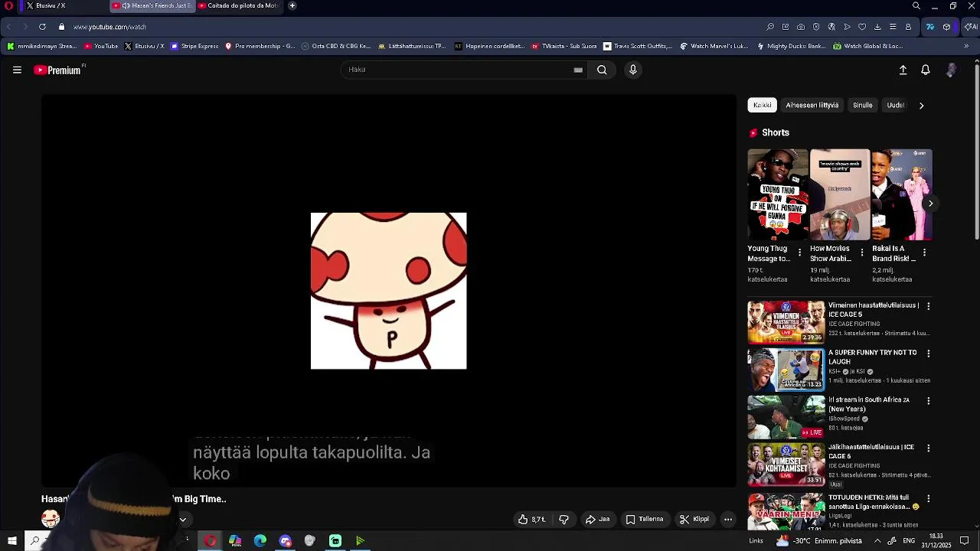Click the heart bookmark icon in the address bar
The height and width of the screenshot is (551, 980).
(862, 27)
